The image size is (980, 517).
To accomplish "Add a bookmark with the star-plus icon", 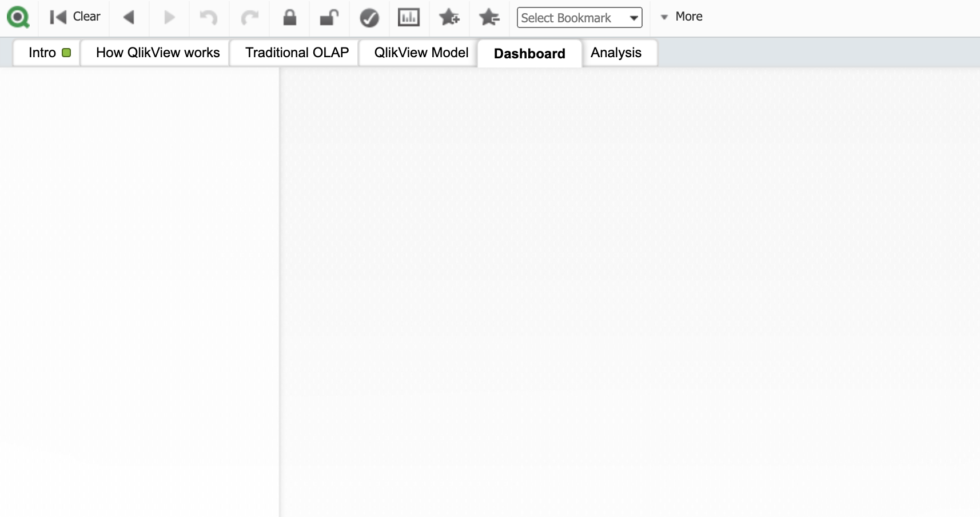I will pyautogui.click(x=449, y=17).
